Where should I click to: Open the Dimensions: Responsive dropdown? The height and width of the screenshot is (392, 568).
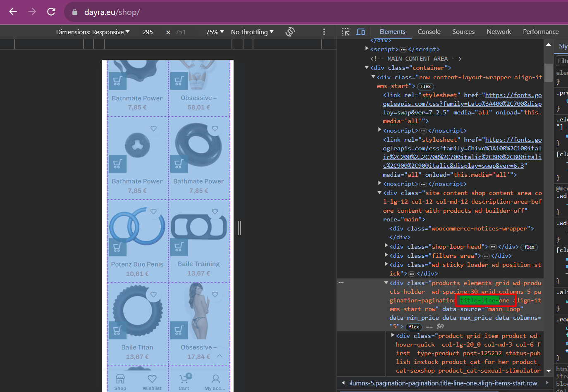coord(93,32)
